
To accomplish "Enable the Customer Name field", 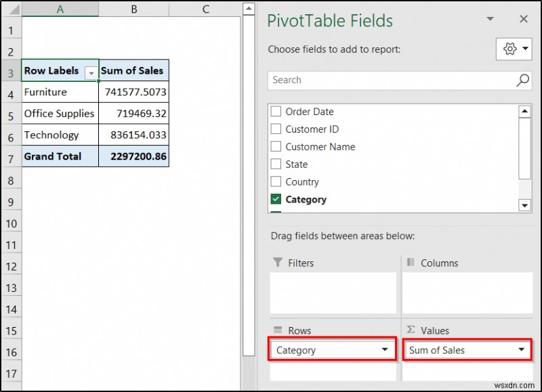I will pyautogui.click(x=276, y=147).
